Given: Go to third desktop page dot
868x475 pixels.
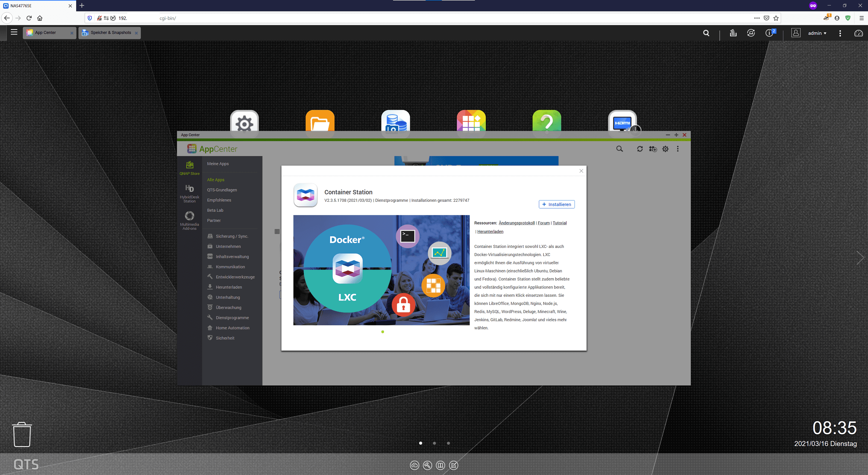Looking at the screenshot, I should click(448, 443).
